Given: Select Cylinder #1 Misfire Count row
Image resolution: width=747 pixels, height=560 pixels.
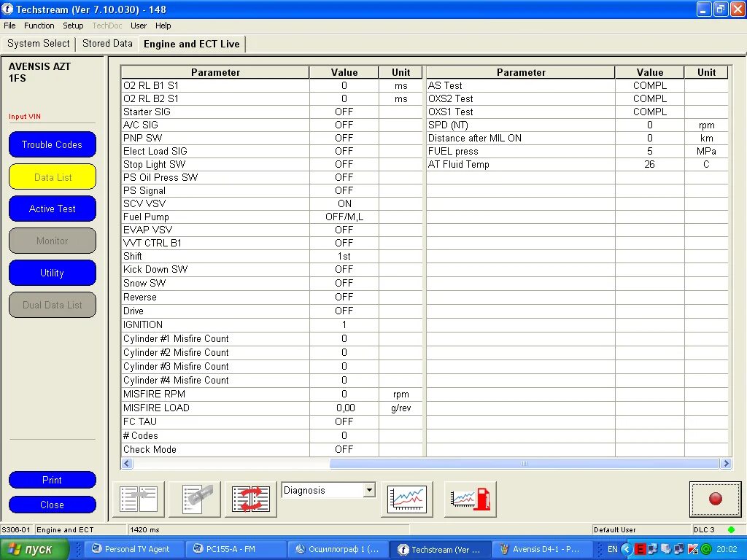Looking at the screenshot, I should pos(272,338).
